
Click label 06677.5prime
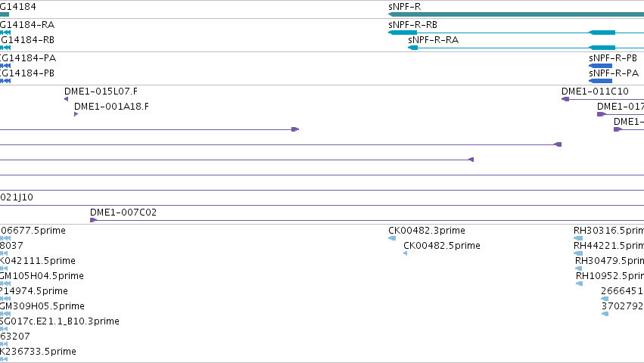33,231
